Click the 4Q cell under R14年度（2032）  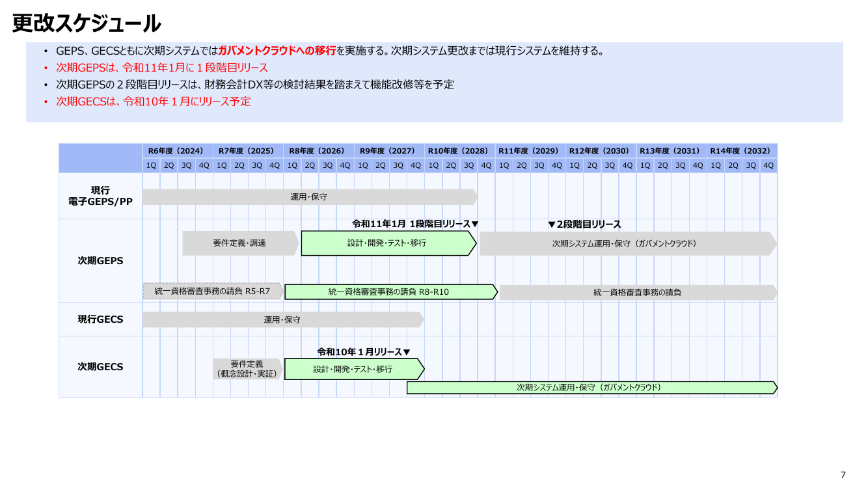pos(768,165)
